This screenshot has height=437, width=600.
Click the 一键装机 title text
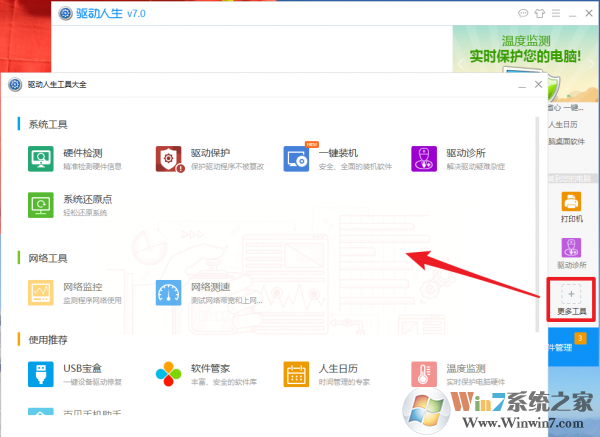click(x=338, y=153)
